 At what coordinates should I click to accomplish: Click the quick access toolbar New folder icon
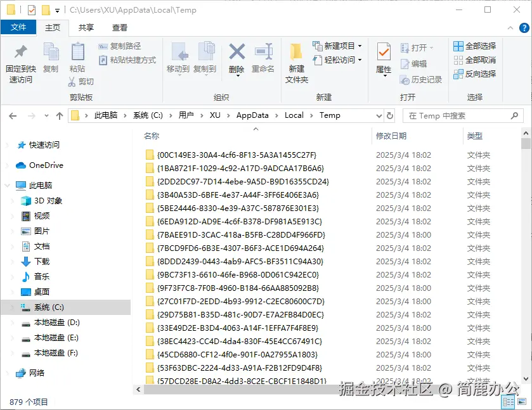pyautogui.click(x=46, y=10)
